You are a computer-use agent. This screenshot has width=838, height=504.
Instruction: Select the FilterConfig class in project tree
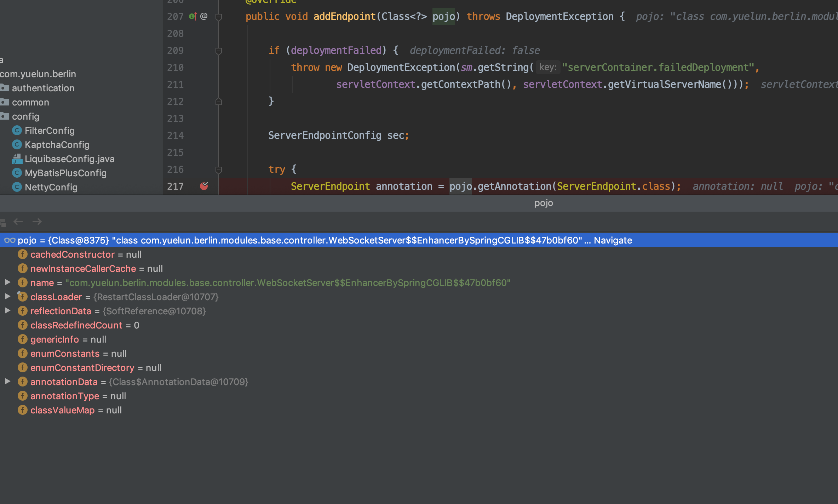[50, 131]
